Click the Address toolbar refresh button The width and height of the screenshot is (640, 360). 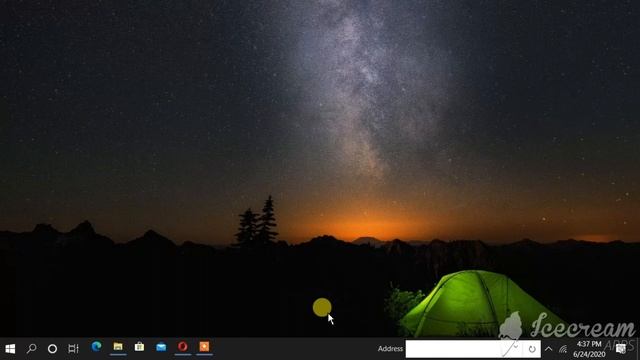[532, 349]
